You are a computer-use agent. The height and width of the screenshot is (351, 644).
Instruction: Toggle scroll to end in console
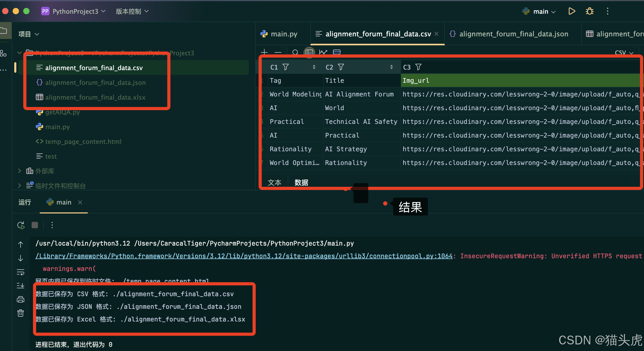click(x=21, y=286)
